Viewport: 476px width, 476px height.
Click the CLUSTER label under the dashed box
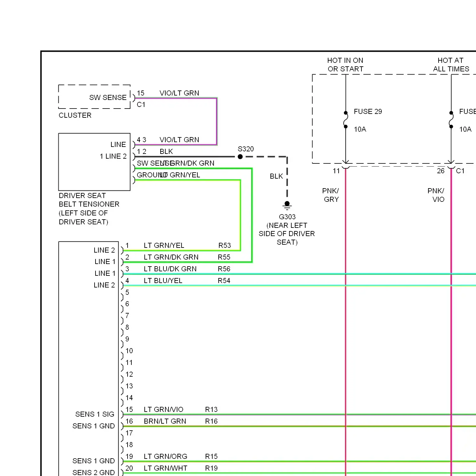pyautogui.click(x=75, y=115)
